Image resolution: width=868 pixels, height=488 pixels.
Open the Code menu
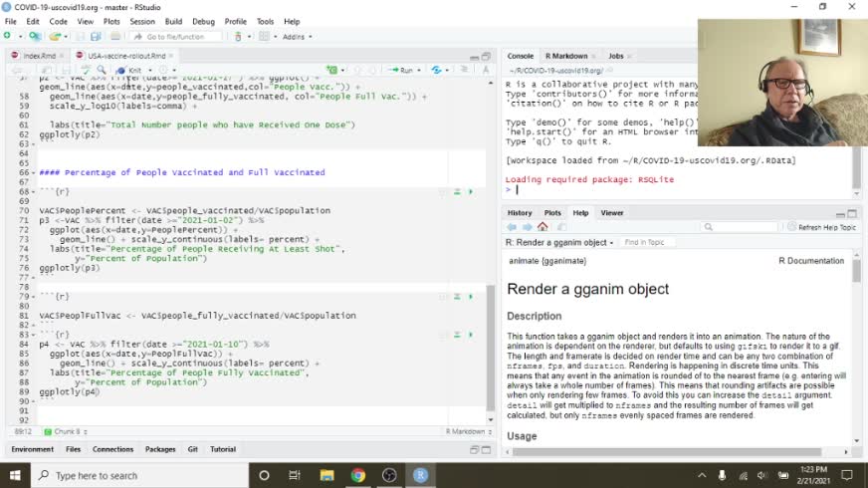58,22
